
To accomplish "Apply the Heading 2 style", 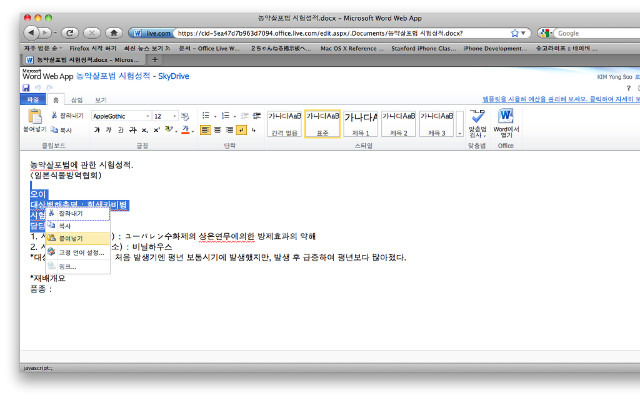I will [x=398, y=124].
